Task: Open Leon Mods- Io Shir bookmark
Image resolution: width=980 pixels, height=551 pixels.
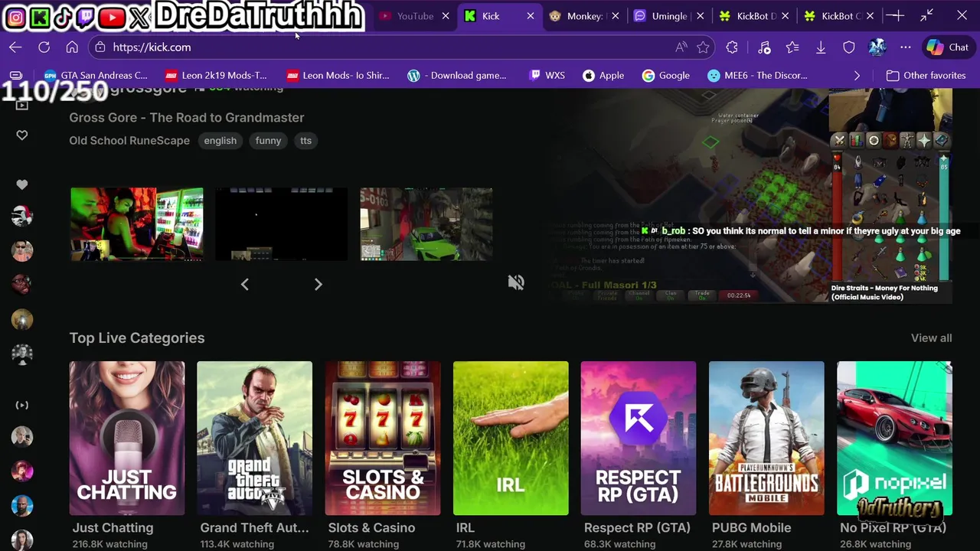Action: coord(338,75)
